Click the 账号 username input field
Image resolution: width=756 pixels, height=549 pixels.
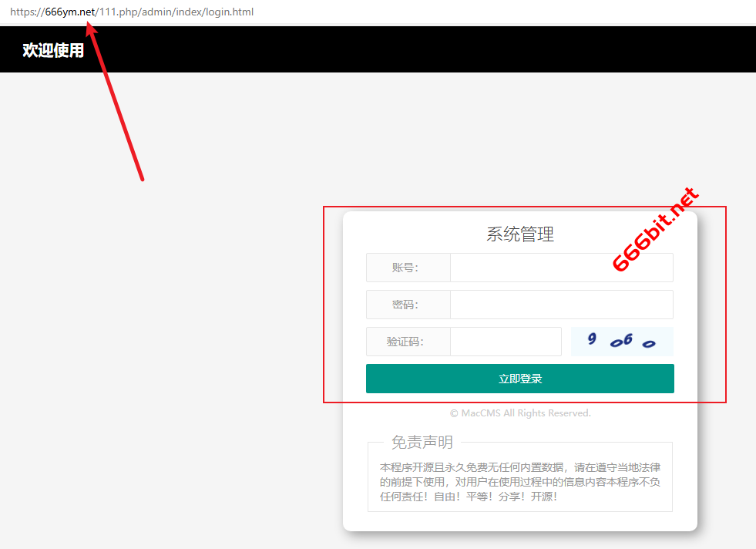pyautogui.click(x=561, y=268)
